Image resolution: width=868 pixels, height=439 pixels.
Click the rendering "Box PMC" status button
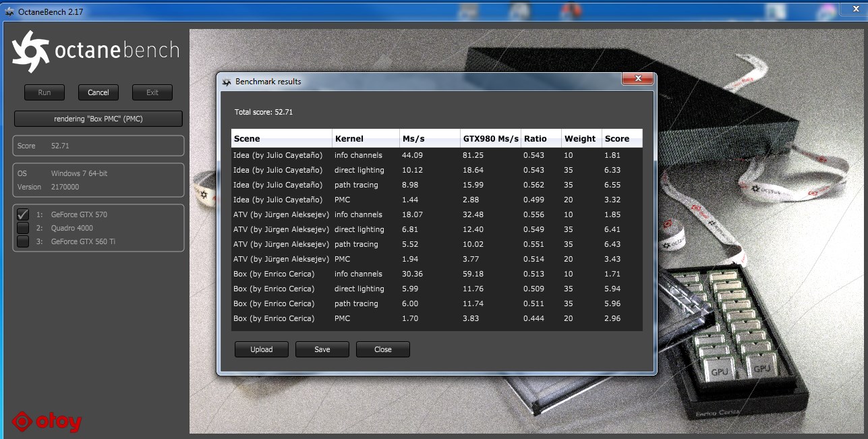[x=98, y=119]
